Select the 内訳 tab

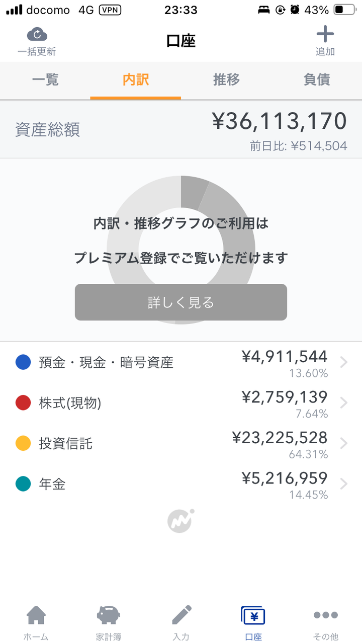pyautogui.click(x=136, y=79)
